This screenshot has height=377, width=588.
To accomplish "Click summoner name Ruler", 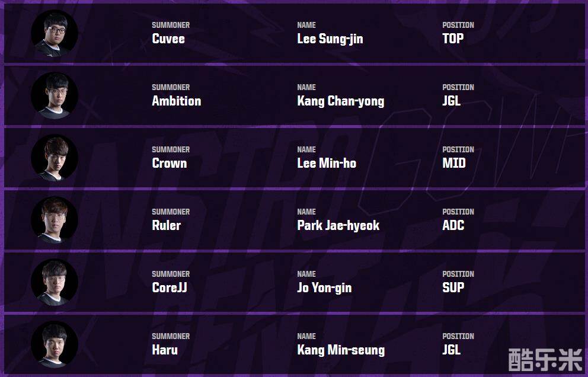I will pos(166,226).
